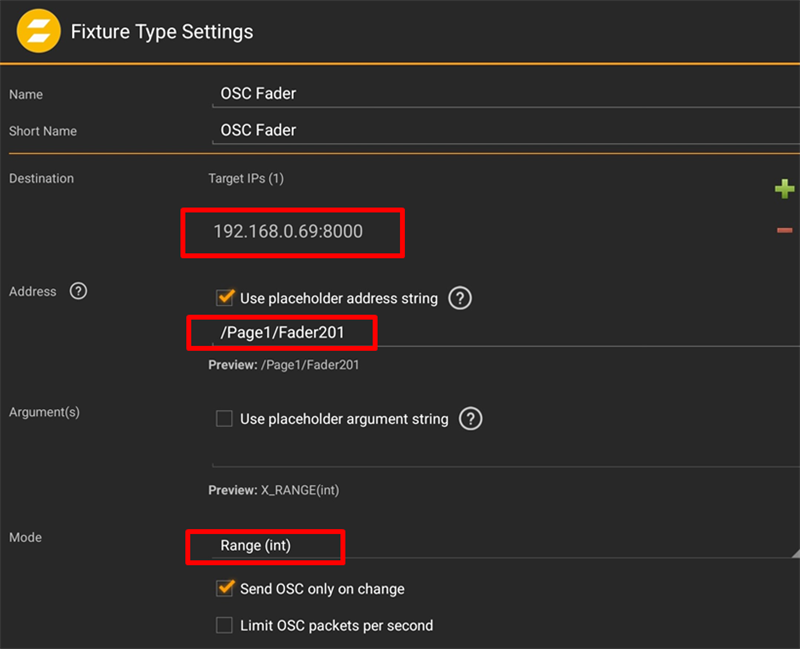Add a new target IP with green plus
The image size is (800, 649).
(784, 188)
